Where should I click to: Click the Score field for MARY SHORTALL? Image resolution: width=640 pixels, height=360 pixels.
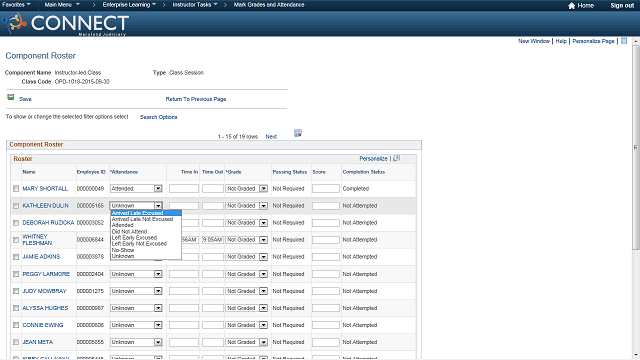click(x=326, y=189)
